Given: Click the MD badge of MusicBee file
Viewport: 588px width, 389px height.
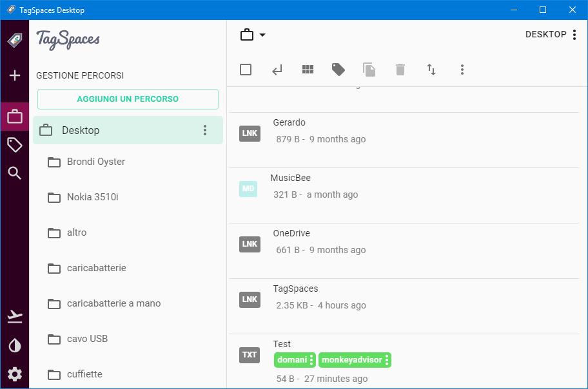Looking at the screenshot, I should pos(248,189).
